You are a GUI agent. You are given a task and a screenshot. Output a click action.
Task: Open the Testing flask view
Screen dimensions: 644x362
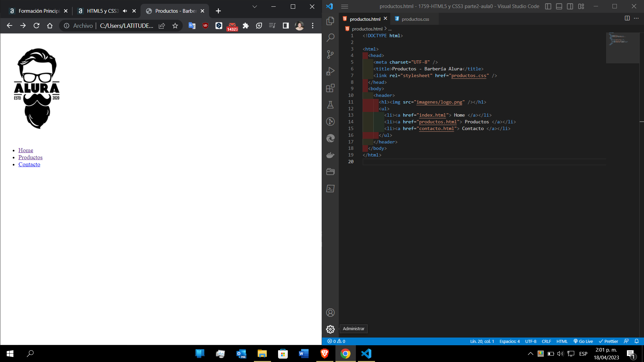tap(330, 105)
